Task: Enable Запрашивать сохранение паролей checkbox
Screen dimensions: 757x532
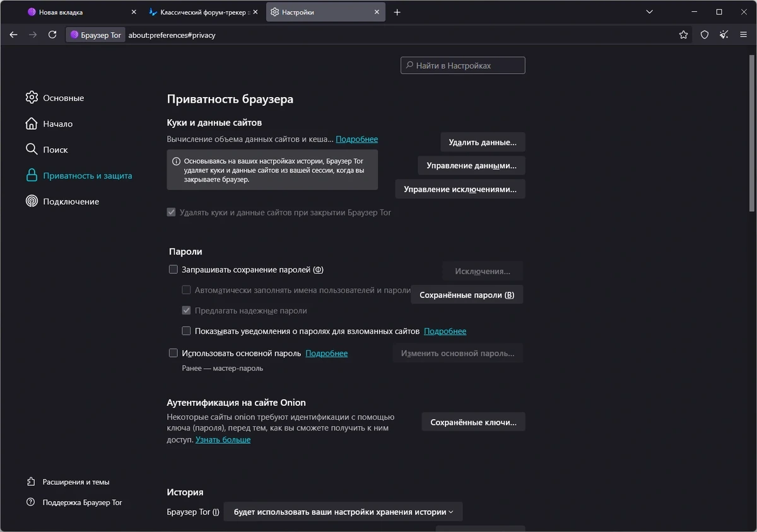Action: click(173, 269)
